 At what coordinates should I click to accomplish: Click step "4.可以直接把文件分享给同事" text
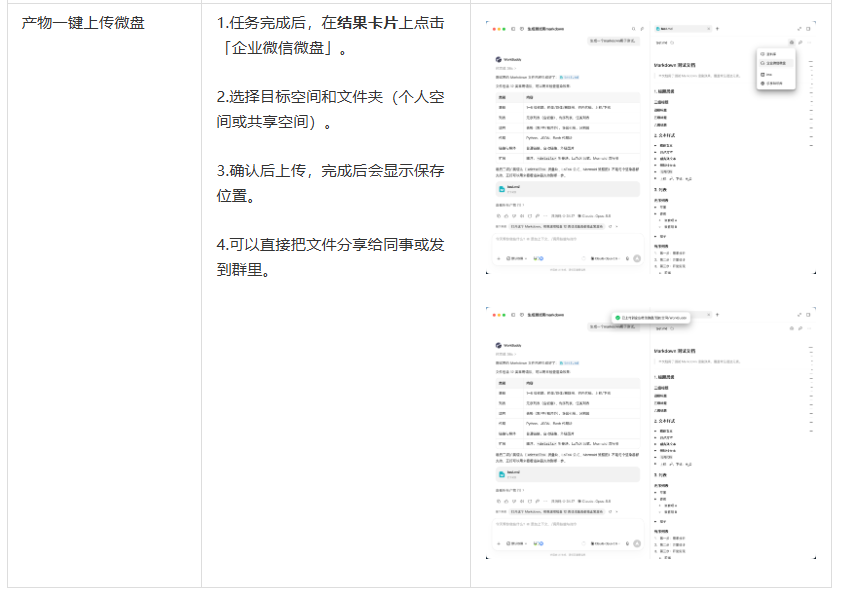(315, 245)
